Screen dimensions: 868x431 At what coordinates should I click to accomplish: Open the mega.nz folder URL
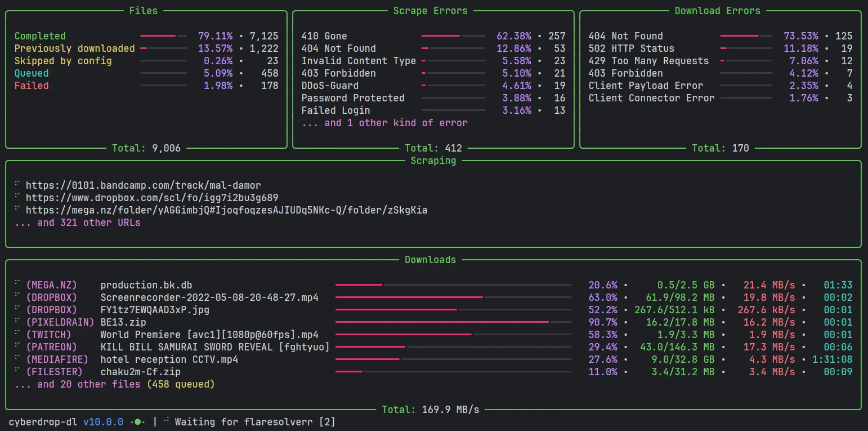[x=227, y=210]
